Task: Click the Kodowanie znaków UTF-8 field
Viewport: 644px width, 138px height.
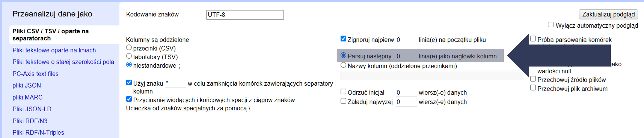Action: pos(244,15)
